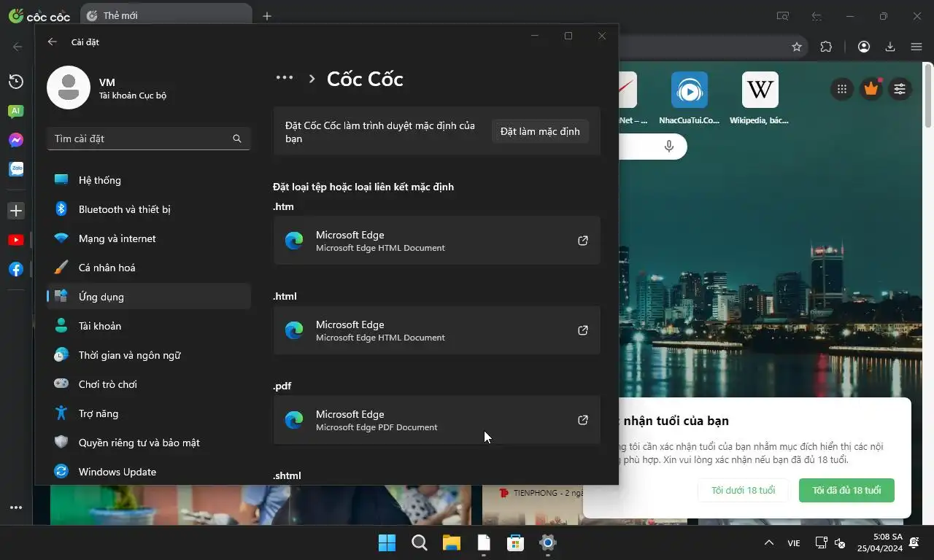Open the AI chat sidebar icon

click(x=15, y=112)
